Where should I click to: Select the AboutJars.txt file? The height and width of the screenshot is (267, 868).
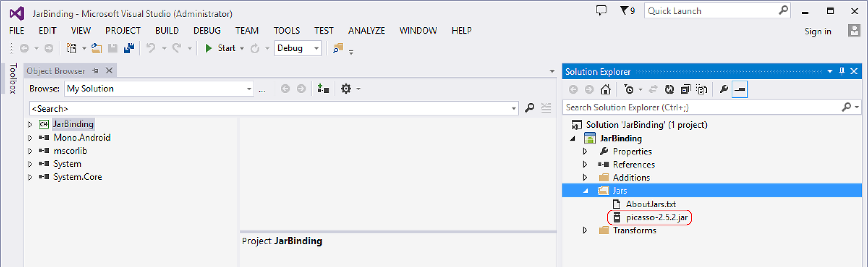(x=650, y=204)
